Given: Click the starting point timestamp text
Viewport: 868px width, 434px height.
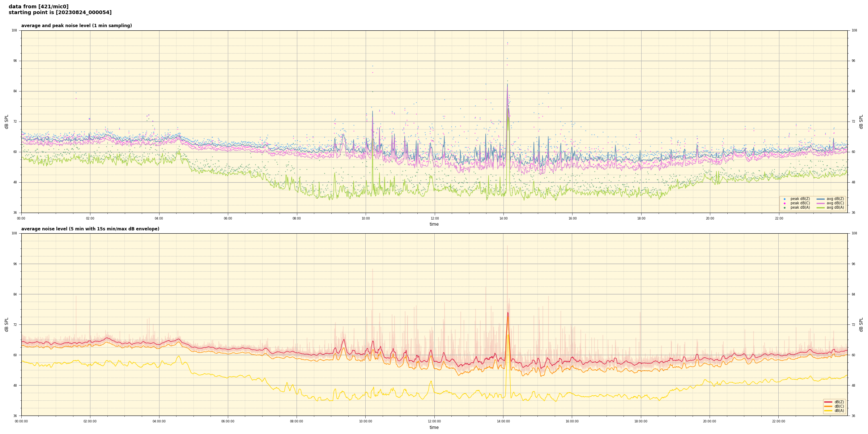Looking at the screenshot, I should pyautogui.click(x=60, y=13).
